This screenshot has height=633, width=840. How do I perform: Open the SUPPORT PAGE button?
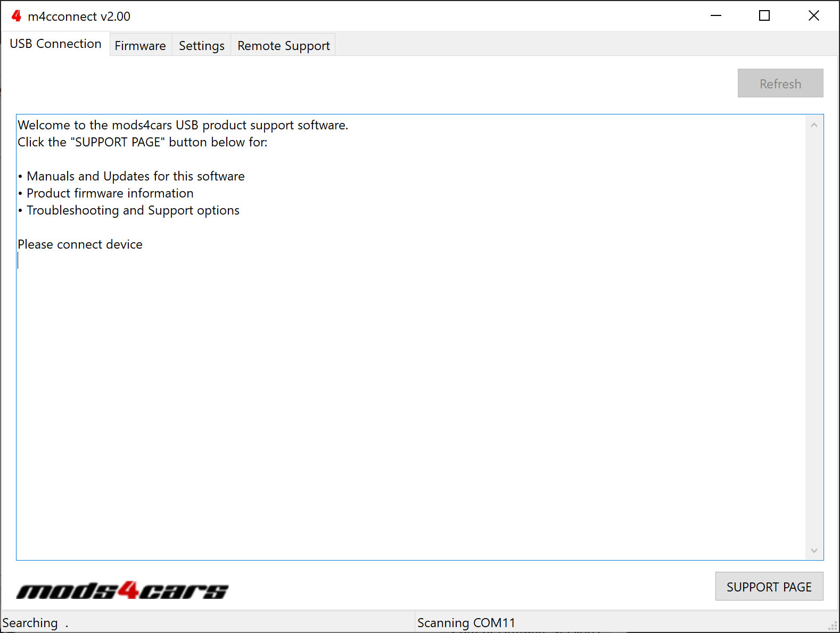pos(769,586)
